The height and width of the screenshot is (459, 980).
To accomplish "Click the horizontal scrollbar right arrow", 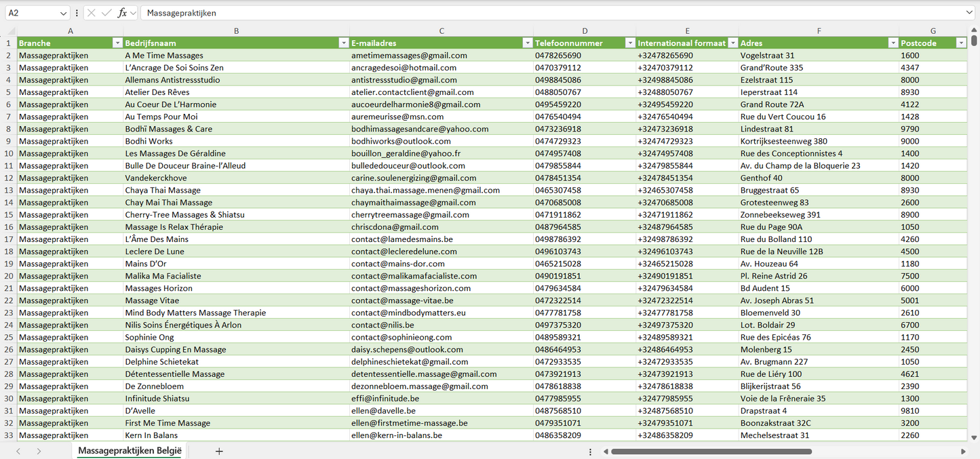I will 963,452.
